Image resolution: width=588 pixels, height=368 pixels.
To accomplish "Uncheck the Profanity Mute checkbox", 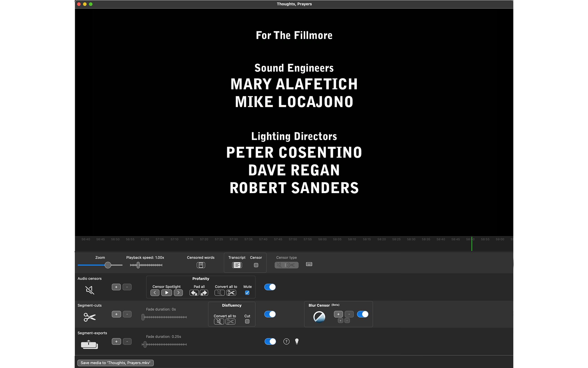I will (247, 293).
